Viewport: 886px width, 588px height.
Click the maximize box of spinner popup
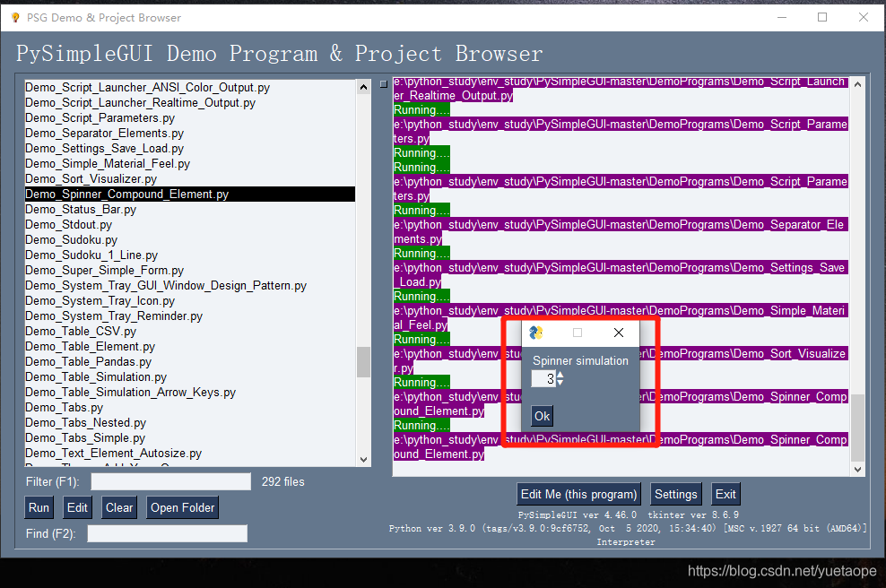point(578,333)
